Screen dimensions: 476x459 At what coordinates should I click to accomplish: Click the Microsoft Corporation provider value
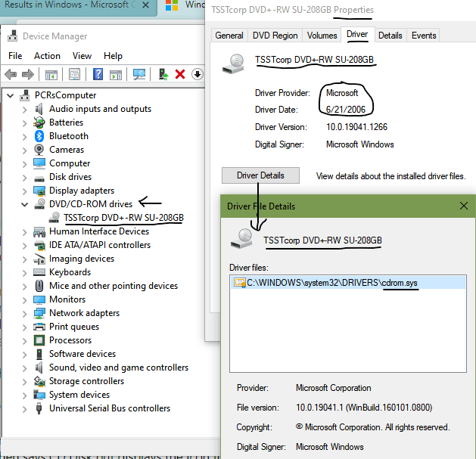tap(333, 388)
